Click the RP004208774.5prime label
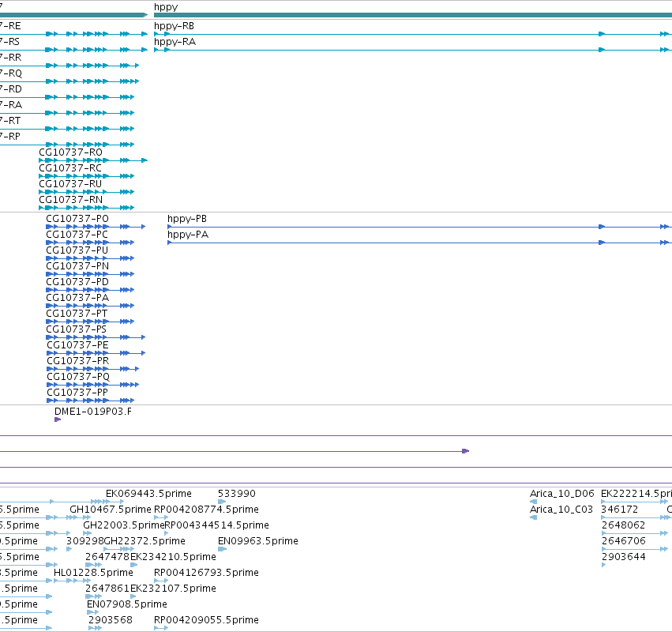Image resolution: width=672 pixels, height=632 pixels. coord(206,510)
